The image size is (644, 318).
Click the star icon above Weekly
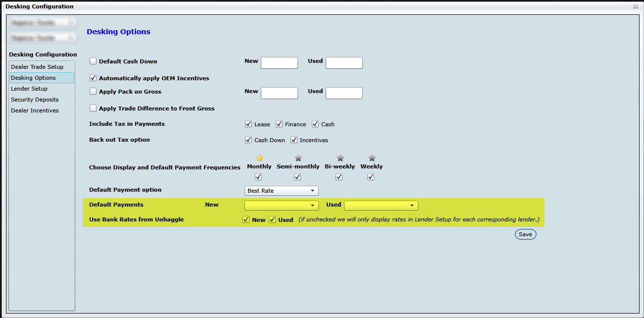[x=372, y=159]
